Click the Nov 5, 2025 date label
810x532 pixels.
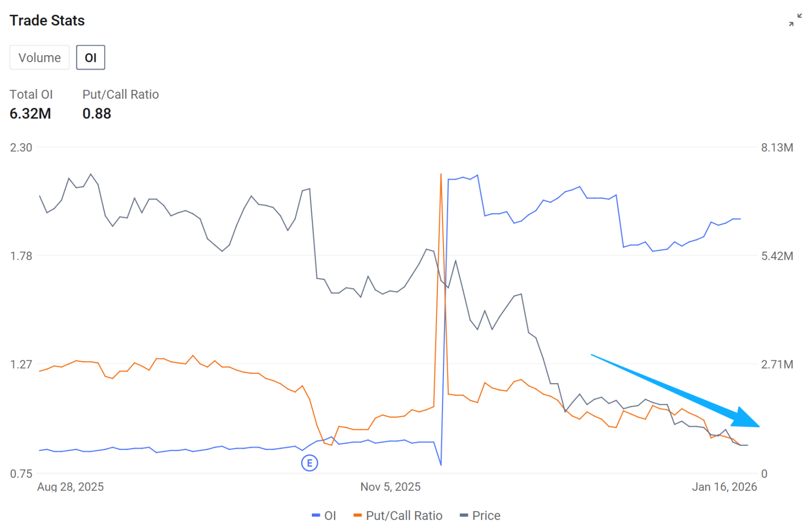(x=390, y=487)
